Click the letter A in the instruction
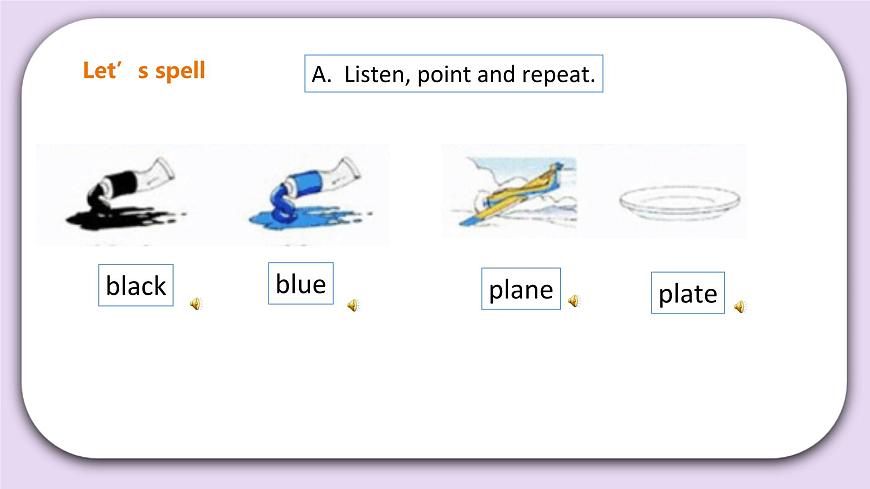 320,74
